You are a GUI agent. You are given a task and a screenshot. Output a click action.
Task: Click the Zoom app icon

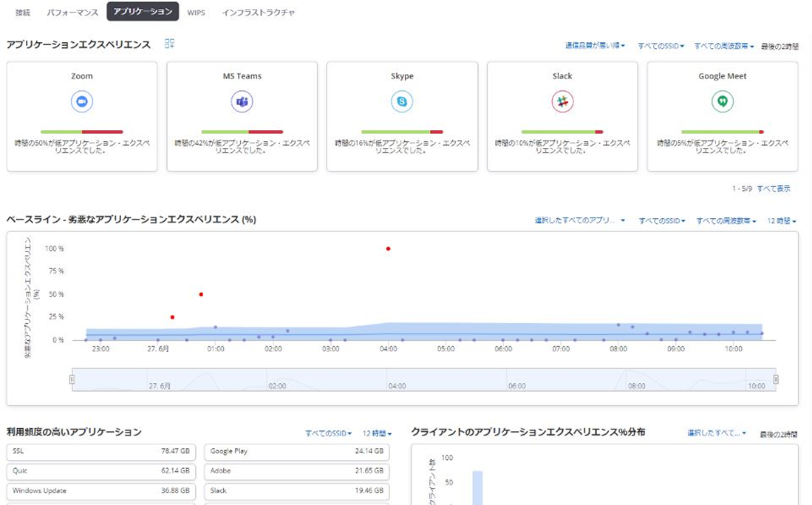[82, 101]
